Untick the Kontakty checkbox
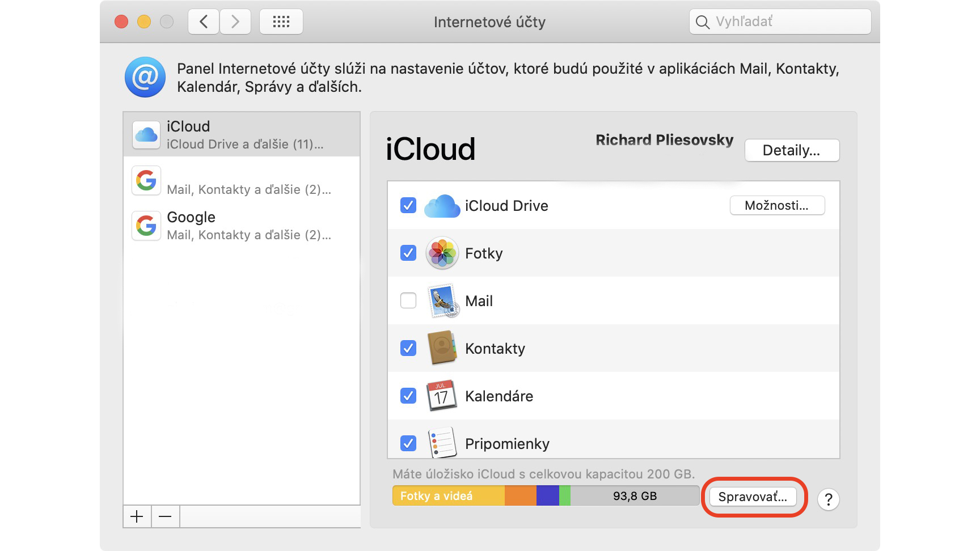Image resolution: width=980 pixels, height=551 pixels. coord(408,348)
